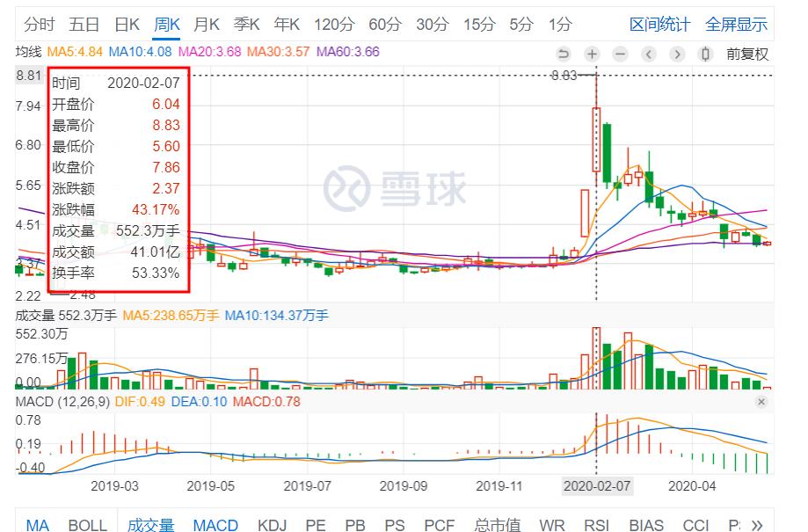Click the 2020-02-07 marker on the date axis
Image resolution: width=808 pixels, height=532 pixels.
[596, 485]
